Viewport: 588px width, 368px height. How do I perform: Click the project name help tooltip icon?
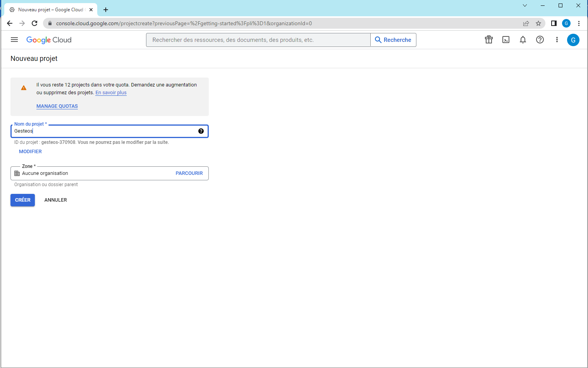(x=201, y=131)
